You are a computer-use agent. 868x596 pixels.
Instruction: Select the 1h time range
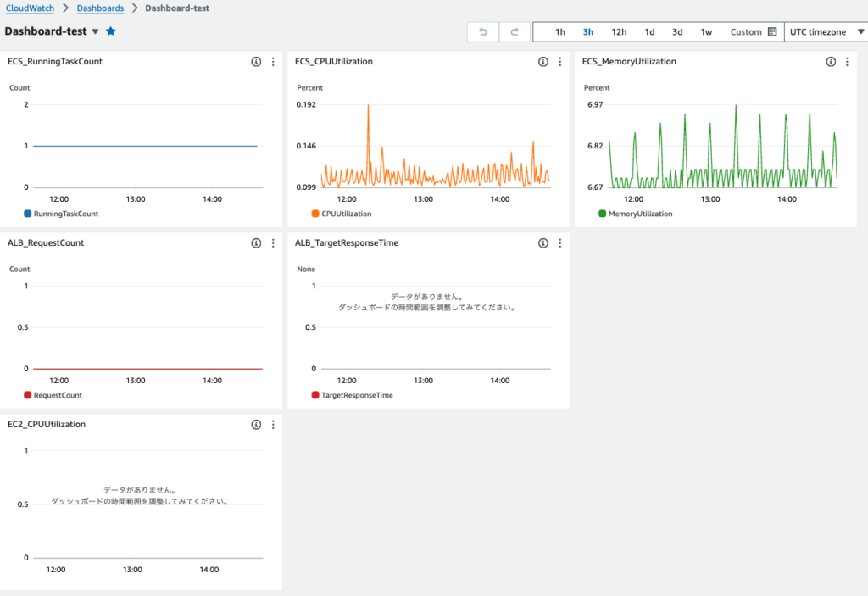(560, 32)
